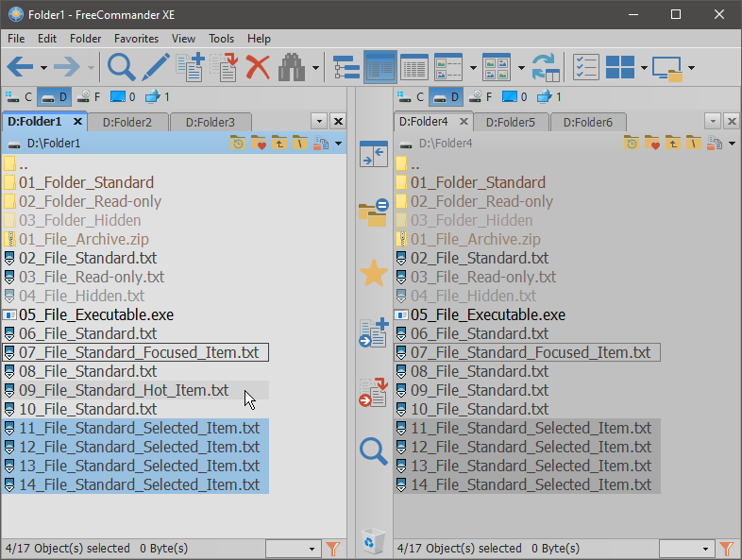Click the Recycle Bin icon in the middle bar

point(373,541)
